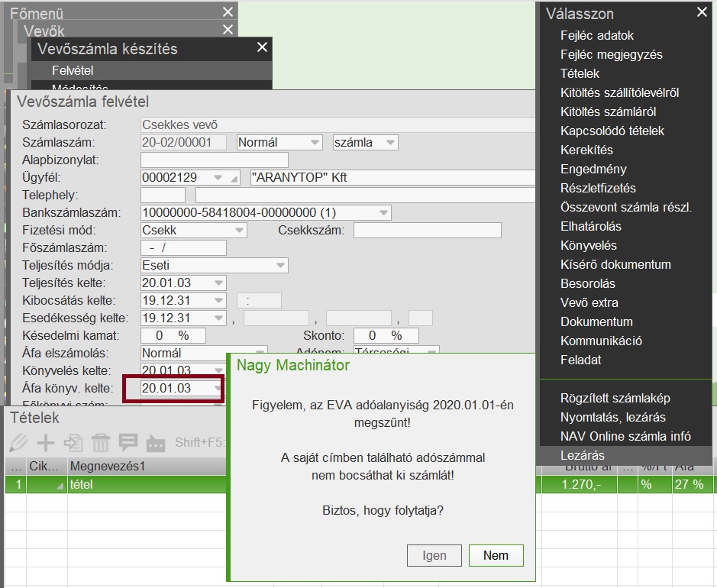Image resolution: width=717 pixels, height=588 pixels.
Task: Select Feladat menu item
Action: [580, 360]
